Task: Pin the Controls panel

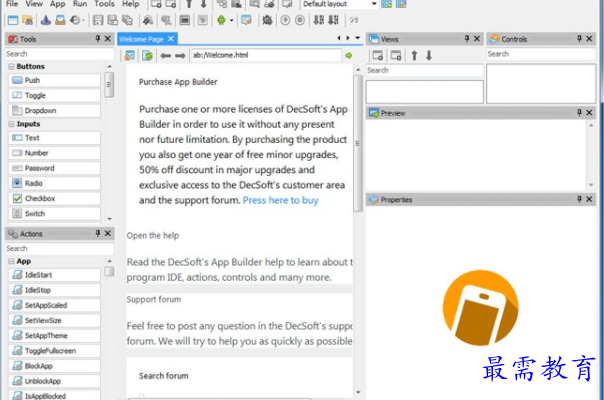Action: pos(579,39)
